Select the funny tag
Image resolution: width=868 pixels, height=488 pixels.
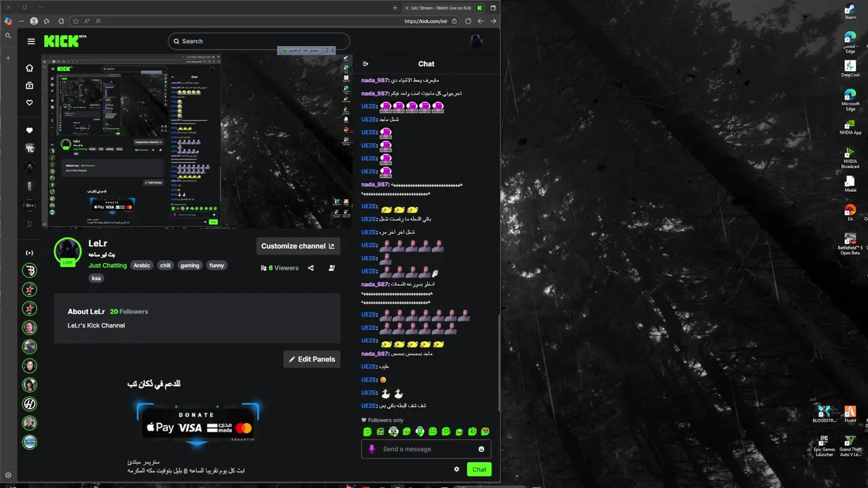click(216, 266)
